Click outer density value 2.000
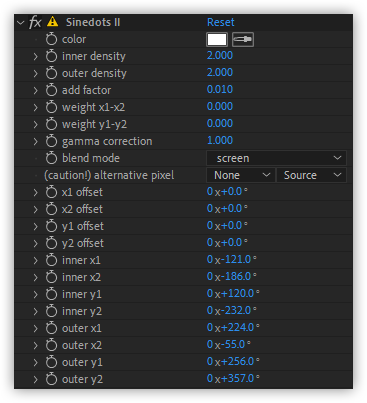367x403 pixels. point(220,72)
